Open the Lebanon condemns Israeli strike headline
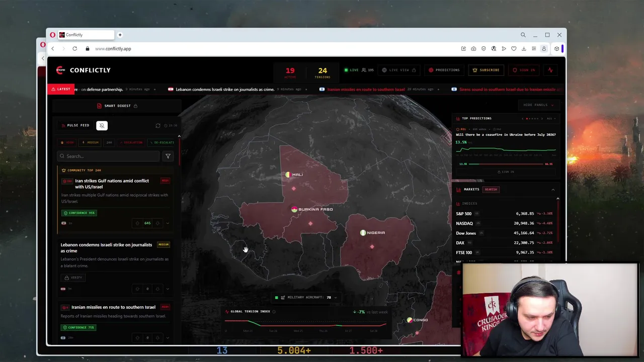Image resolution: width=644 pixels, height=362 pixels. pos(106,248)
